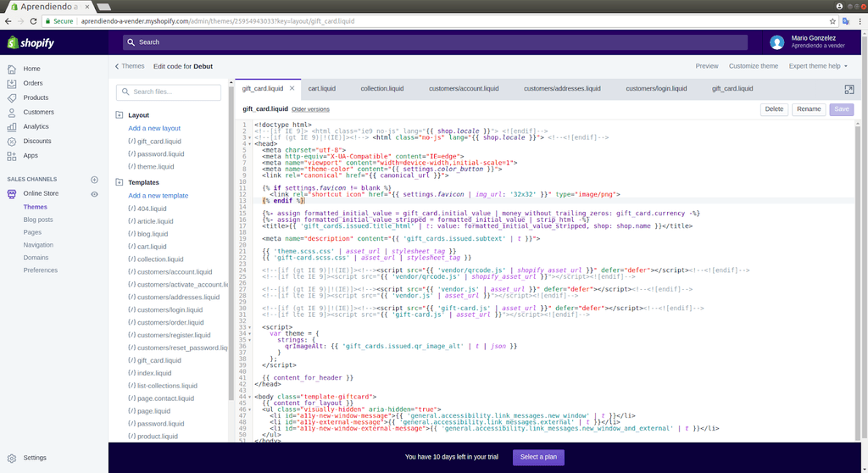868x473 pixels.
Task: Click Add a new template
Action: click(x=159, y=196)
